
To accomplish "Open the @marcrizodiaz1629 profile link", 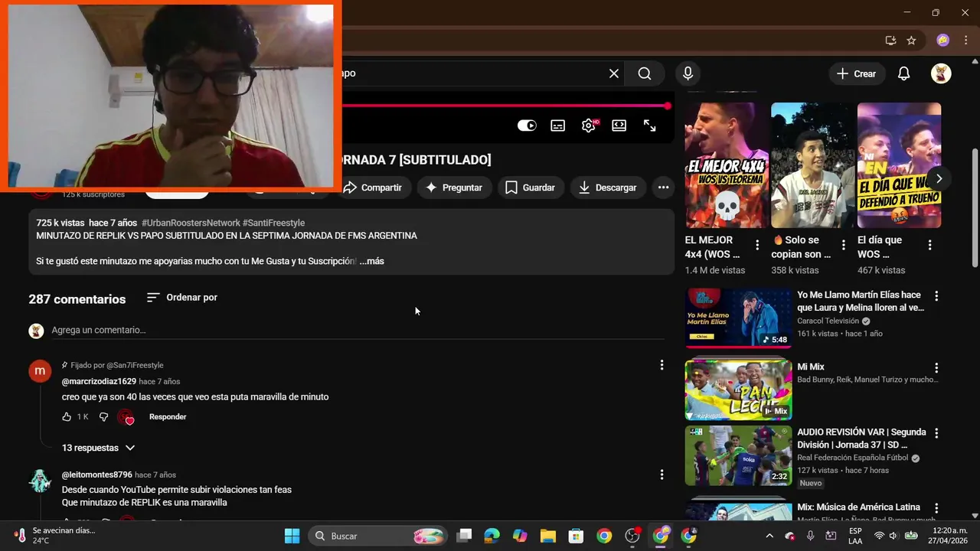I will click(99, 381).
